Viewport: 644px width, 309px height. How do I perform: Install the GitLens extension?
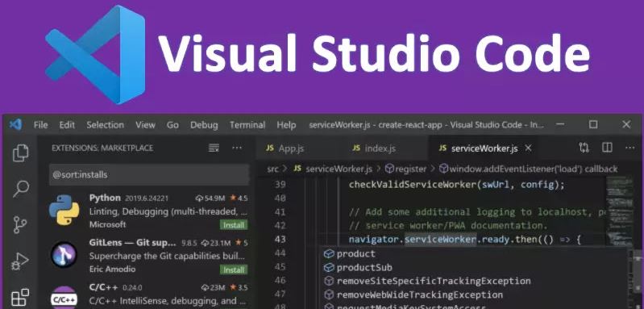[234, 270]
